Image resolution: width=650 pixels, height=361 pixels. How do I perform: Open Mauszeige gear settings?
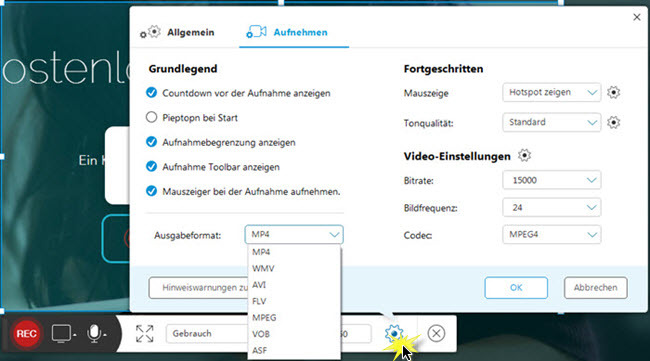point(614,92)
